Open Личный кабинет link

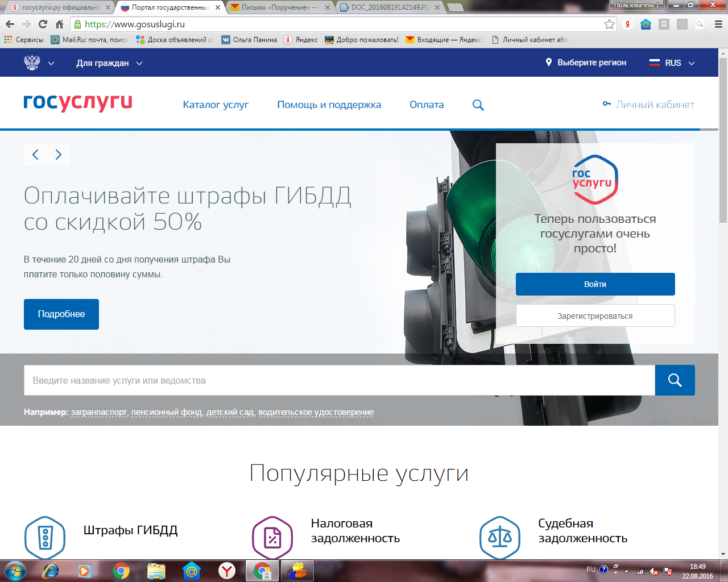[x=648, y=105]
